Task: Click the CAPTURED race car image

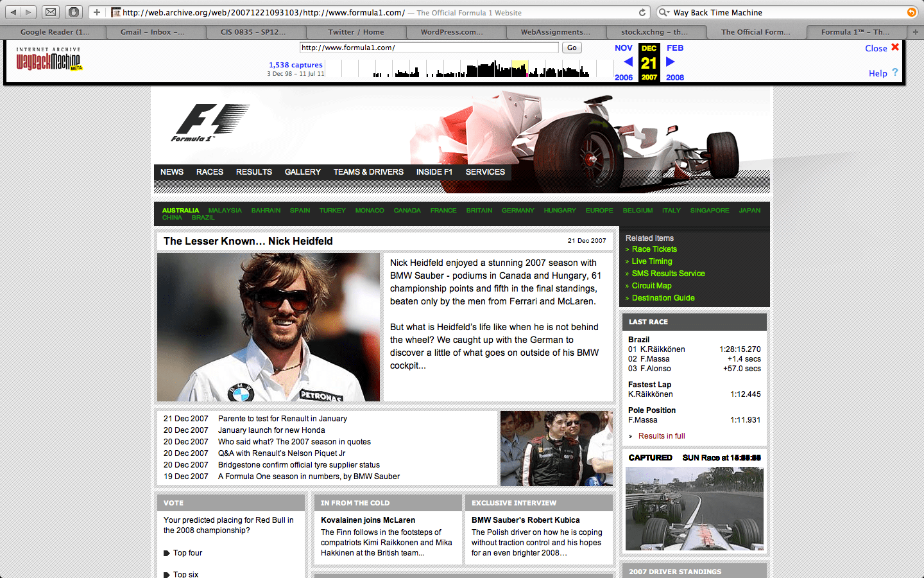Action: coord(694,509)
